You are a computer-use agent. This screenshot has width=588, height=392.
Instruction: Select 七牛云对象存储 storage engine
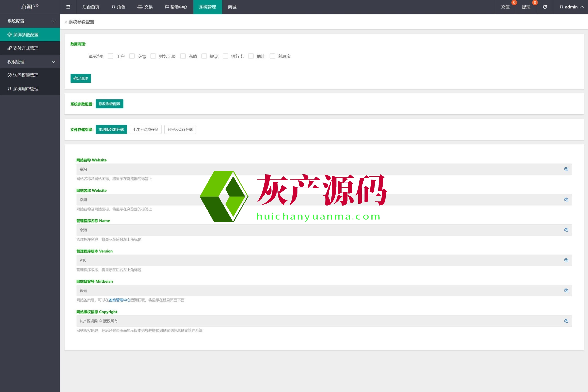(x=145, y=130)
